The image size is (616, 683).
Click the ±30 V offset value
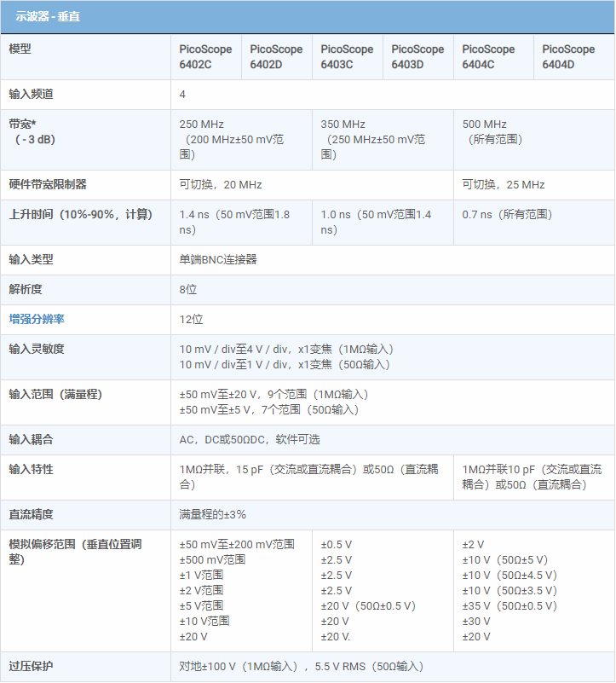tap(476, 622)
